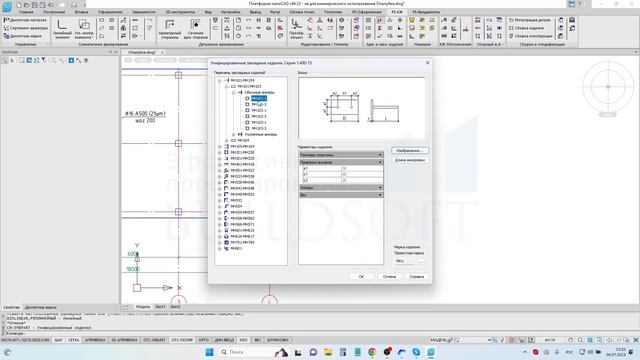Toggle 3D оПРИВЯЗКА in status bar
640x360 pixels.
coord(124,340)
